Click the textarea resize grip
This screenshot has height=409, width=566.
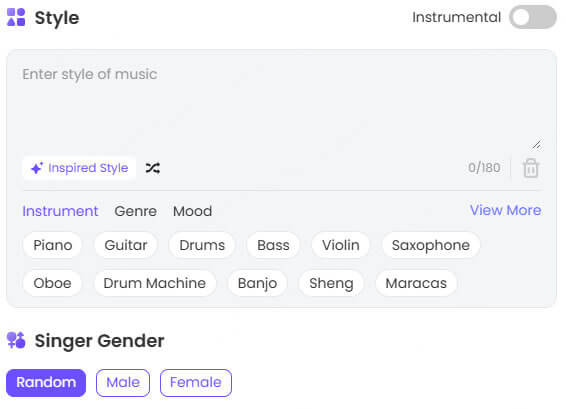click(537, 145)
